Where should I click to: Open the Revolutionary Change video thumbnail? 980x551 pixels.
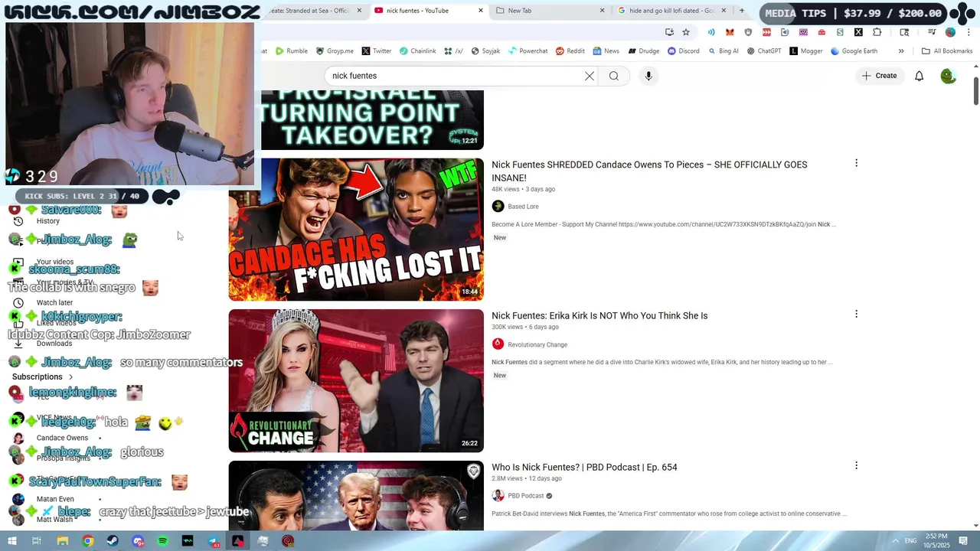(x=356, y=380)
